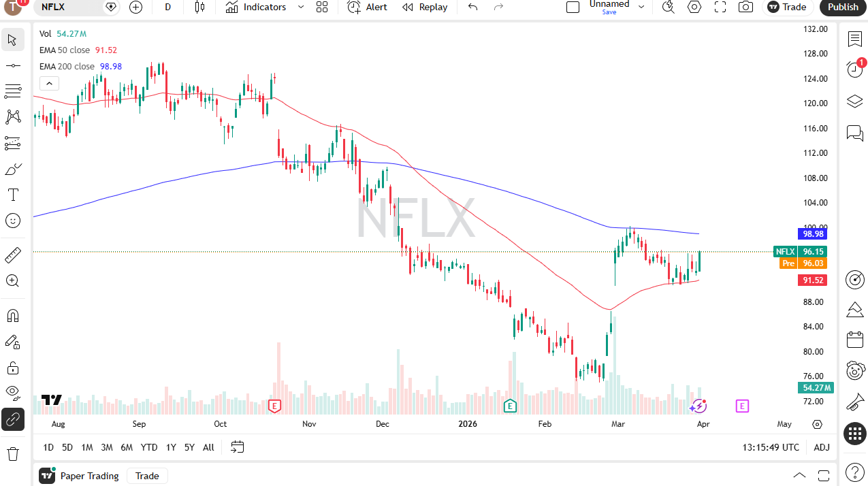Enter fullscreen mode
The image size is (868, 486).
pos(720,7)
